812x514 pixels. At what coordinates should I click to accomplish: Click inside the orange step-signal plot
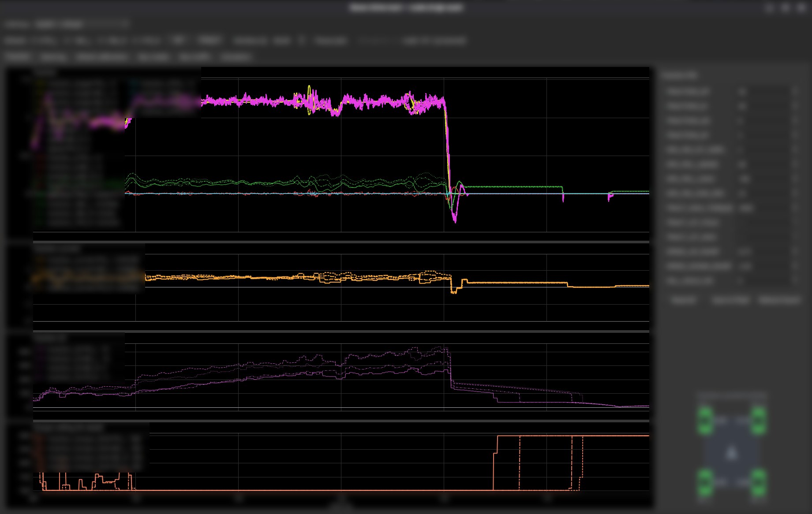341,287
